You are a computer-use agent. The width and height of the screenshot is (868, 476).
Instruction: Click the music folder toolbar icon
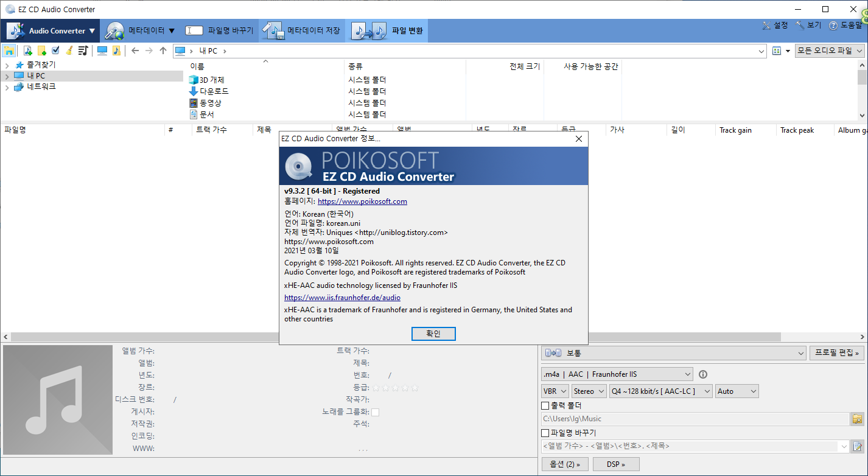pyautogui.click(x=116, y=51)
